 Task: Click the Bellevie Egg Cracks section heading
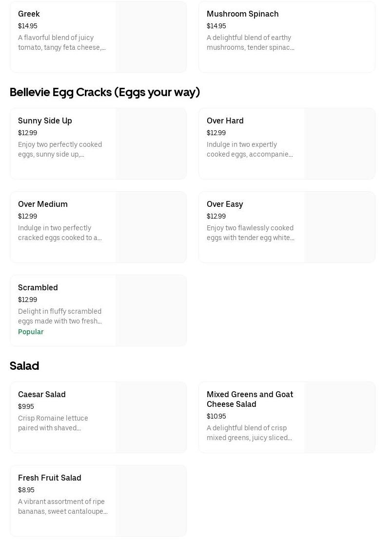tap(105, 92)
